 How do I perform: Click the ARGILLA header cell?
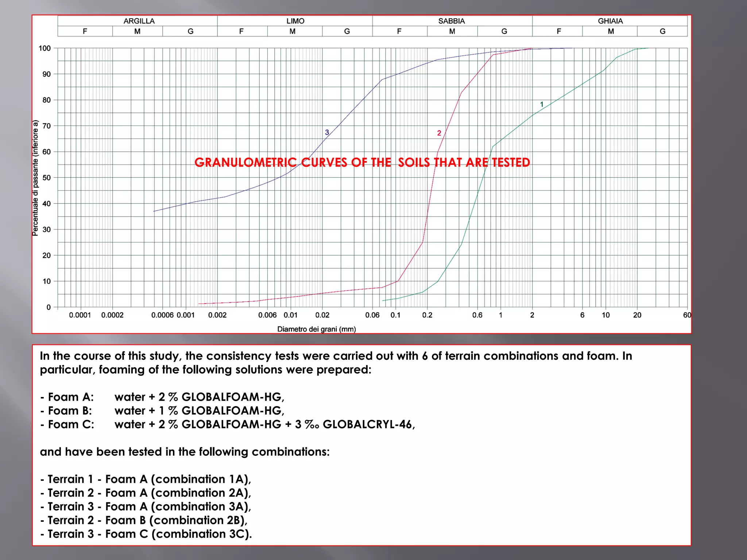[139, 21]
